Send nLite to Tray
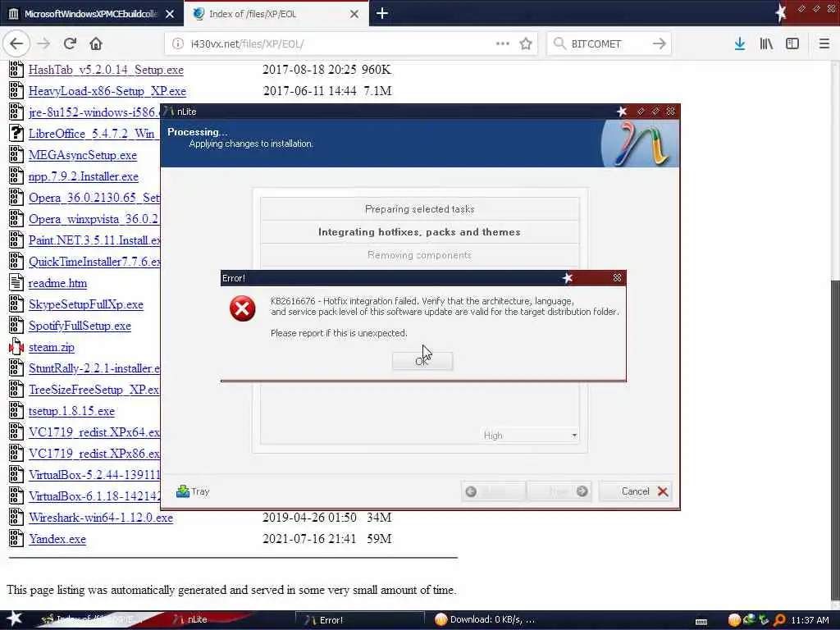 click(x=193, y=491)
